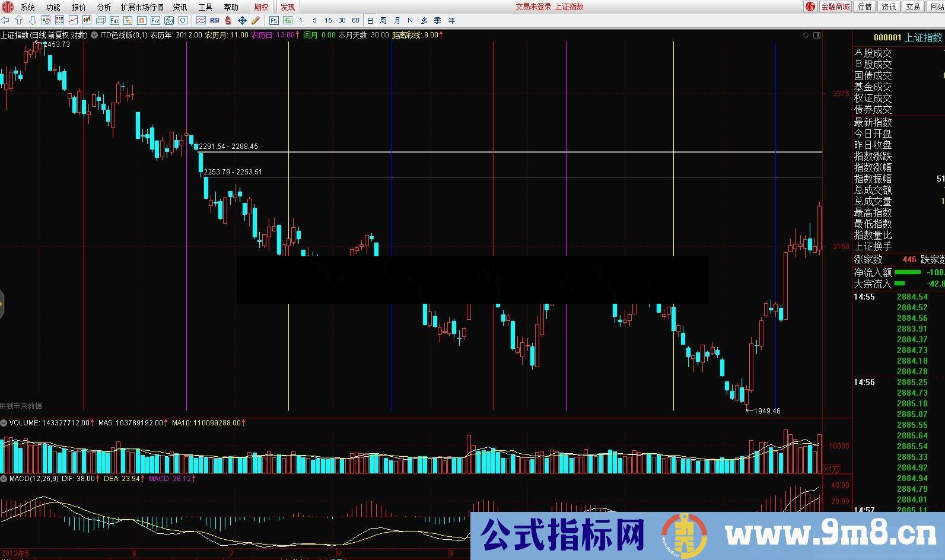
Task: Expand the VOLUME indicator dropdown arrow
Action: (x=4, y=423)
